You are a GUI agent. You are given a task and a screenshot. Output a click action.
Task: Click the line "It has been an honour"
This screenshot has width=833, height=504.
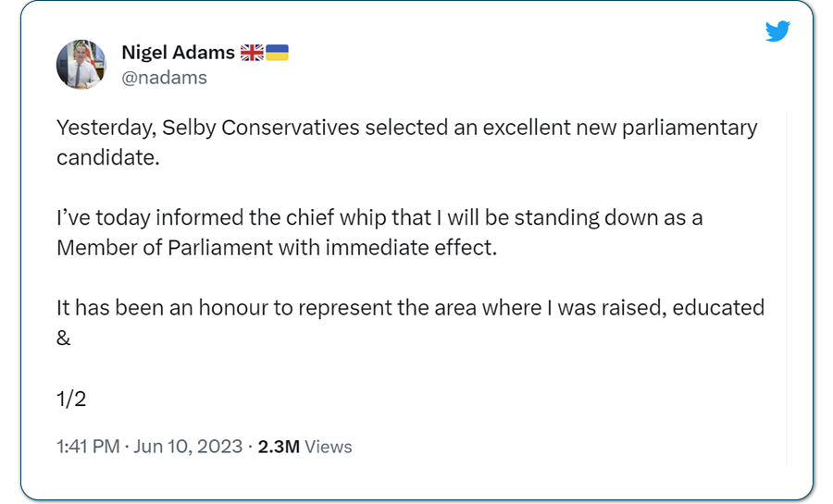pos(411,308)
